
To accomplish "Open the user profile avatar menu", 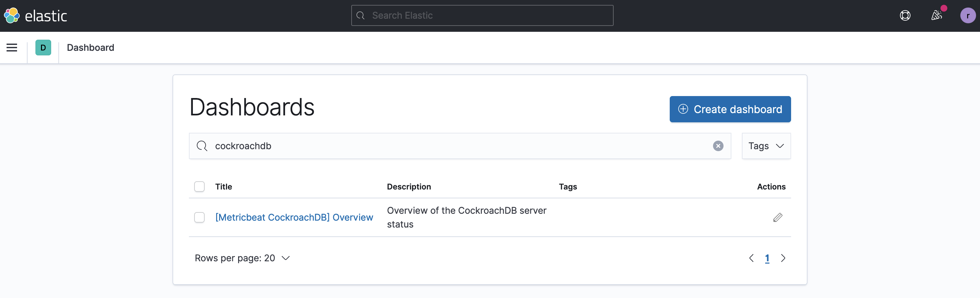I will (x=968, y=16).
